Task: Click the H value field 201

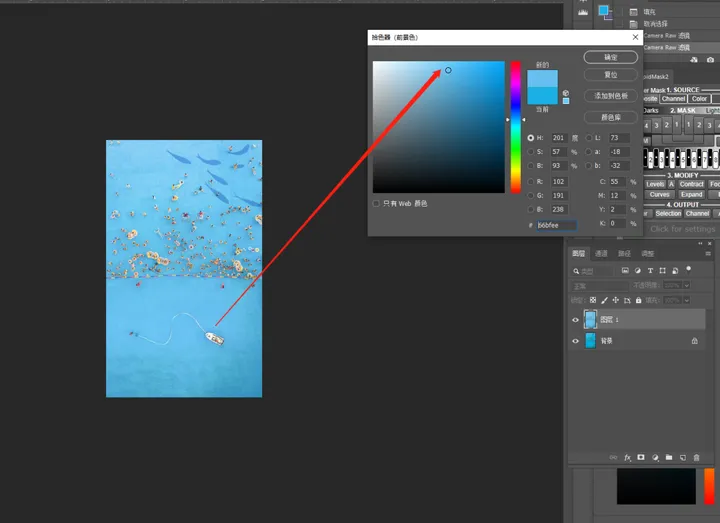Action: click(559, 138)
